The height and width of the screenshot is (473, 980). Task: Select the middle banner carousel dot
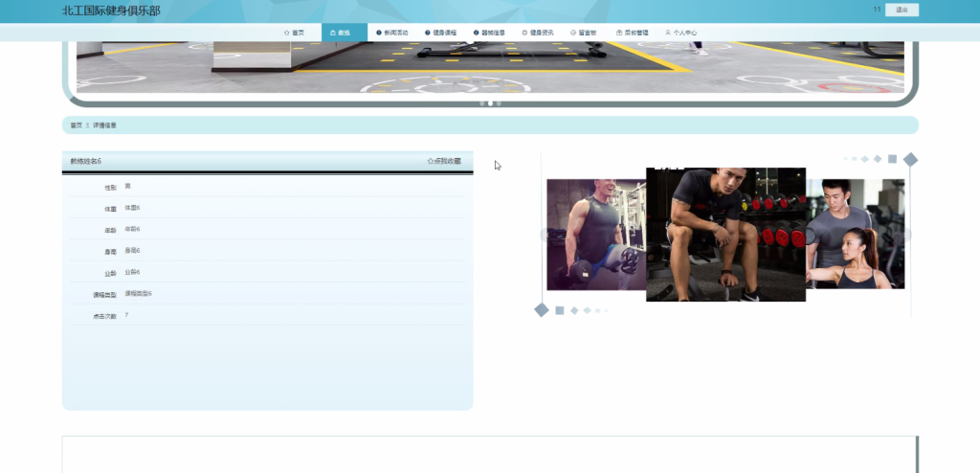point(490,103)
